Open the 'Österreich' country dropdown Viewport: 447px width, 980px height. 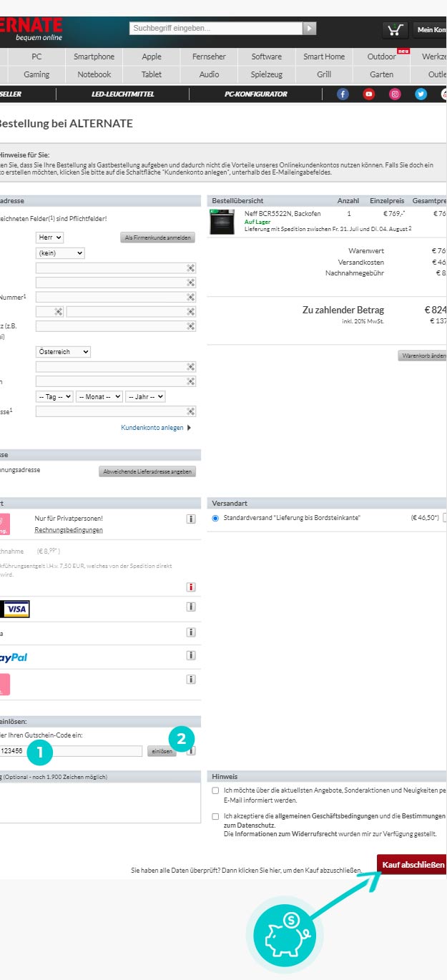pyautogui.click(x=63, y=352)
